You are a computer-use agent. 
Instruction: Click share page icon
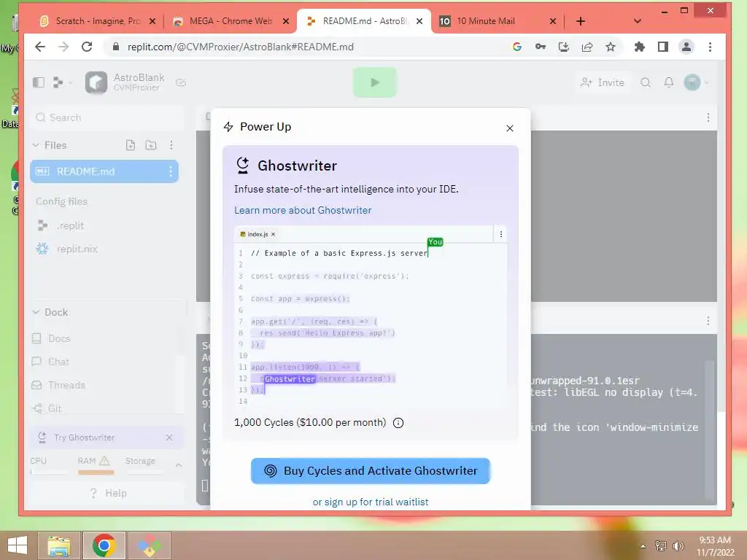[587, 47]
